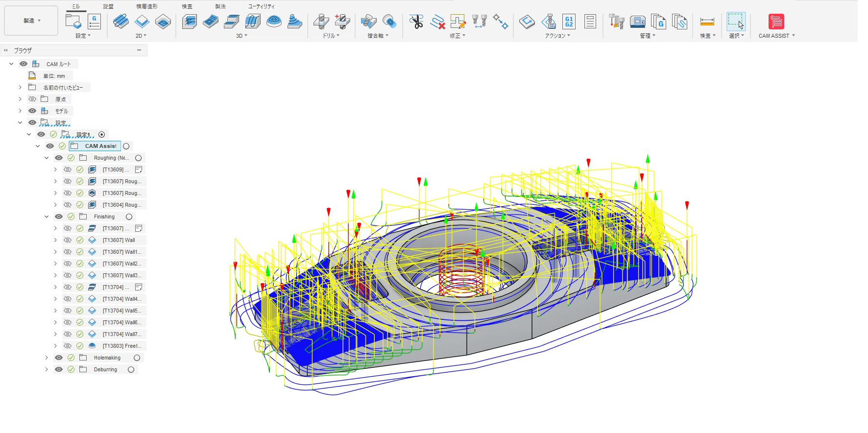
Task: Switch to the 旋盤 tab
Action: coord(108,6)
